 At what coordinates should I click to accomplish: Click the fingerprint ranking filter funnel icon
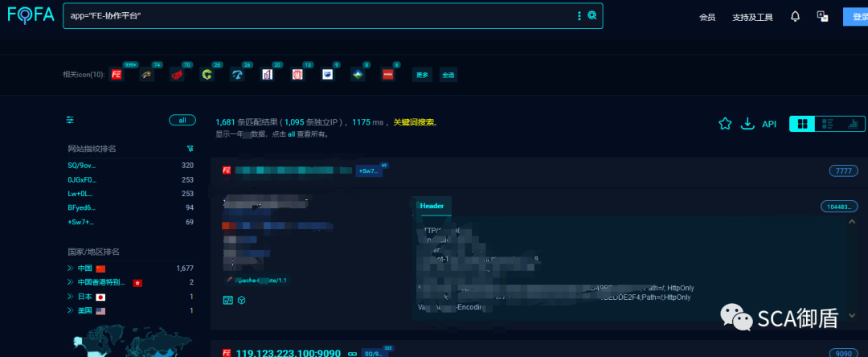click(x=190, y=149)
